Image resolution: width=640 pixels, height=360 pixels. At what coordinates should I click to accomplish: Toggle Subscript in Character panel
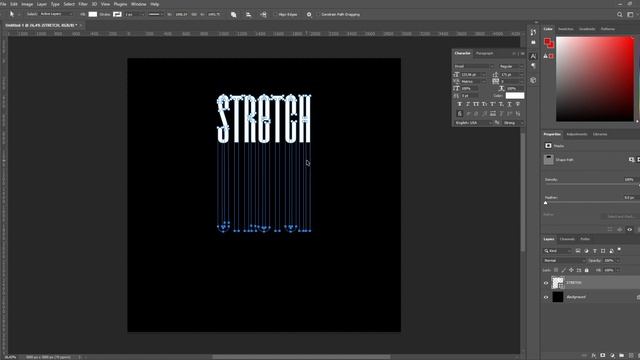point(501,104)
